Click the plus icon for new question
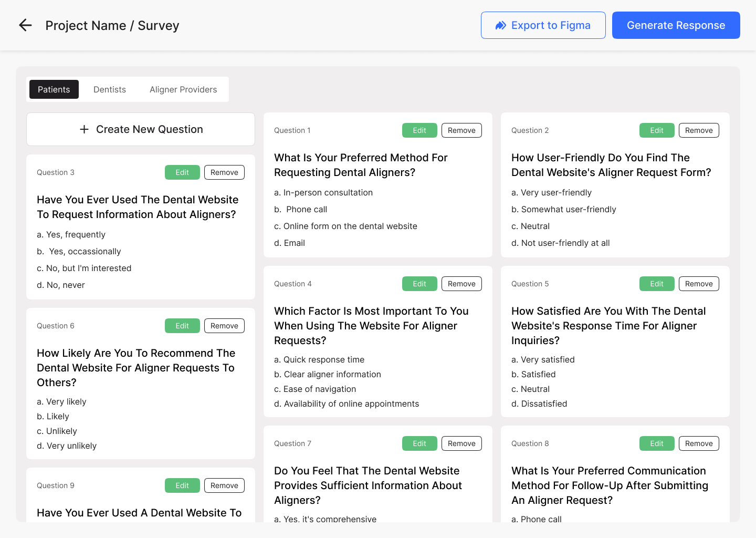This screenshot has height=538, width=756. 84,129
